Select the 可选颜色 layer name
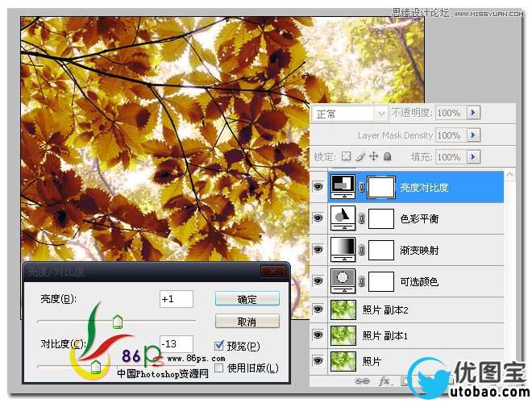This screenshot has height=403, width=532. (x=419, y=281)
